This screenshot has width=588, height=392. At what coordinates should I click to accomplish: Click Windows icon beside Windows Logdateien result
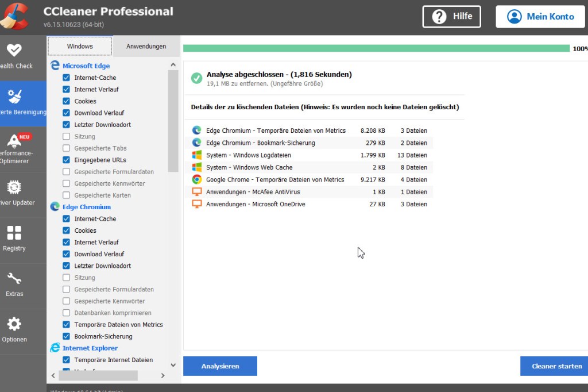196,155
